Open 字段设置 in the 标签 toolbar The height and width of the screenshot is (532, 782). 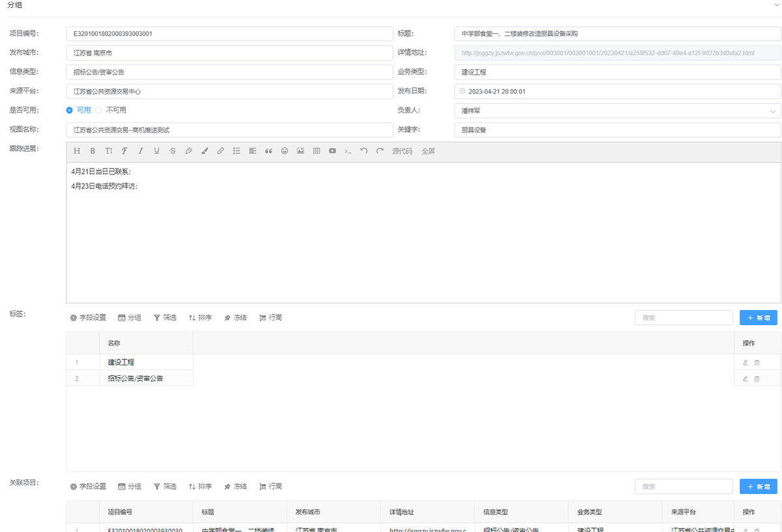pos(88,318)
